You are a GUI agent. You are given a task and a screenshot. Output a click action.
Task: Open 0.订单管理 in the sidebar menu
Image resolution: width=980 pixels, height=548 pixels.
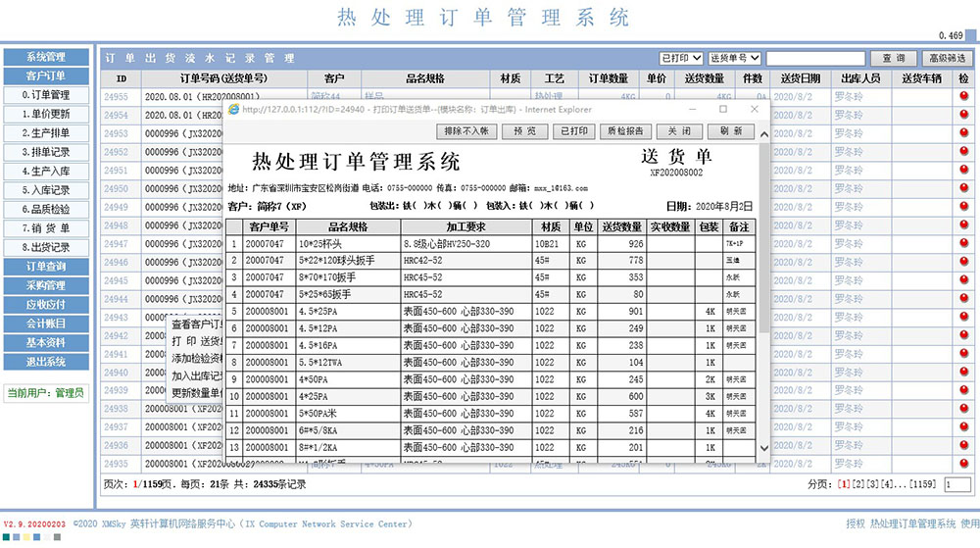pyautogui.click(x=46, y=95)
